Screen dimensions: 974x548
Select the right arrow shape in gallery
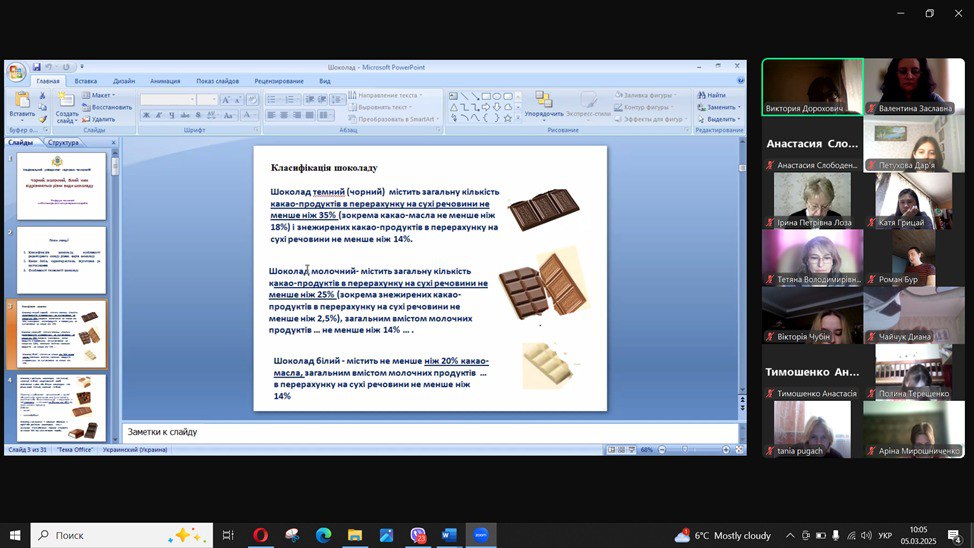(x=486, y=107)
